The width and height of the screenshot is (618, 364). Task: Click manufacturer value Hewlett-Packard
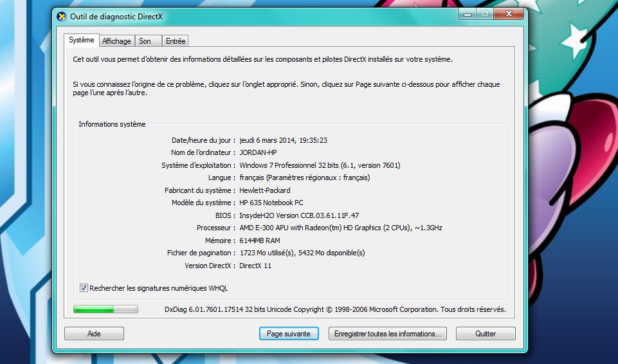click(264, 190)
